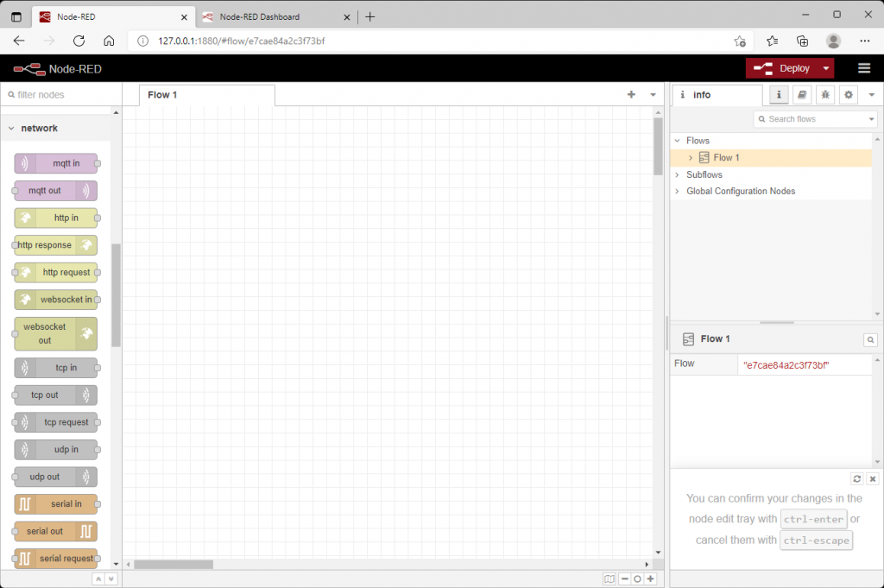The width and height of the screenshot is (884, 588).
Task: Expand Global Configuration Nodes tree
Action: (677, 191)
